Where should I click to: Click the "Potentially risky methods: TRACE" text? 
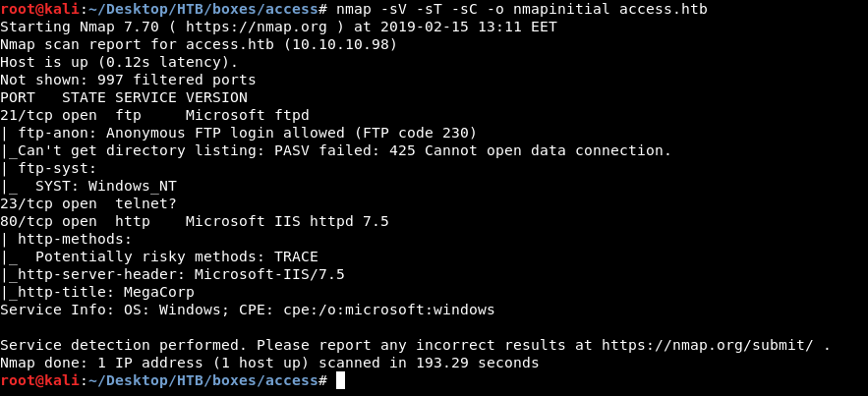click(x=177, y=256)
